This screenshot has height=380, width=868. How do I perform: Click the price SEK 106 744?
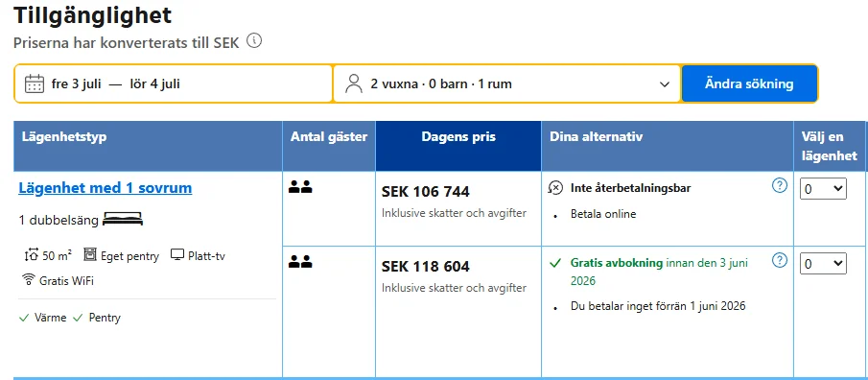[x=426, y=192]
